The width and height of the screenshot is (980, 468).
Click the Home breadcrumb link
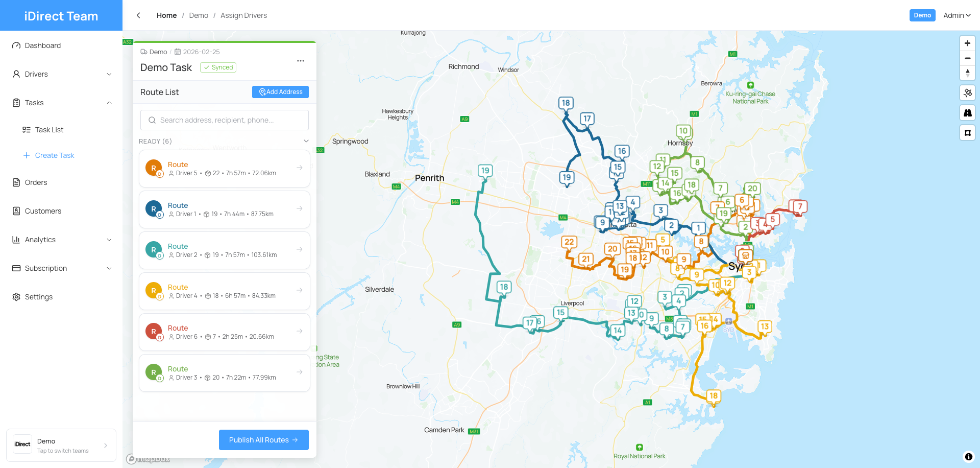[166, 15]
